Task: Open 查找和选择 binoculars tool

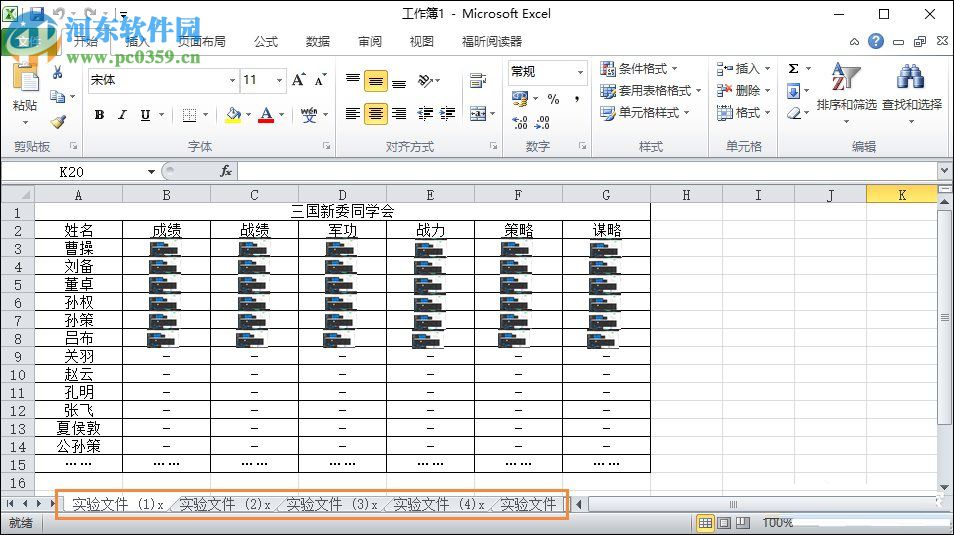Action: (x=911, y=88)
